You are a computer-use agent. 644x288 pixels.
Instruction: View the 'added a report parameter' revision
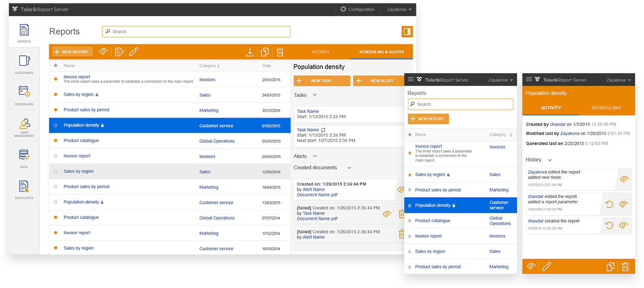click(624, 204)
